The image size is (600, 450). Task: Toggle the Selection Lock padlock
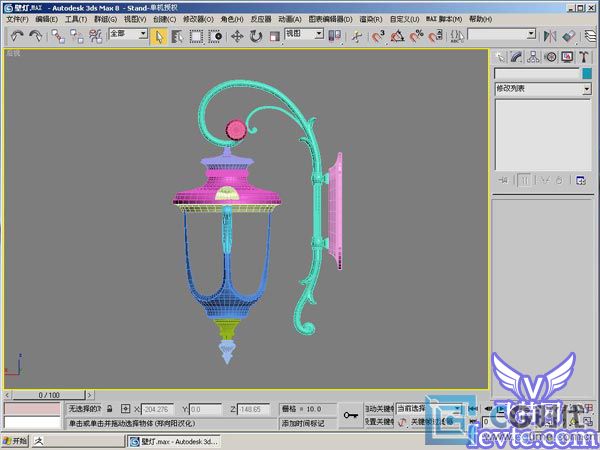click(110, 409)
